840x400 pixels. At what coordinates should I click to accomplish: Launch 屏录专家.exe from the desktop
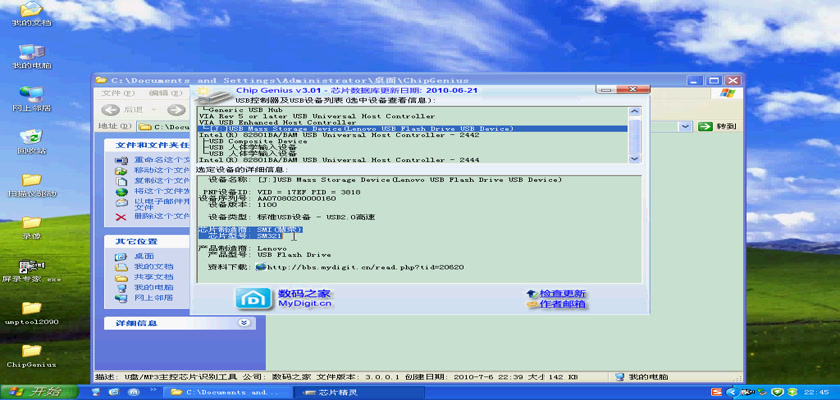31,270
